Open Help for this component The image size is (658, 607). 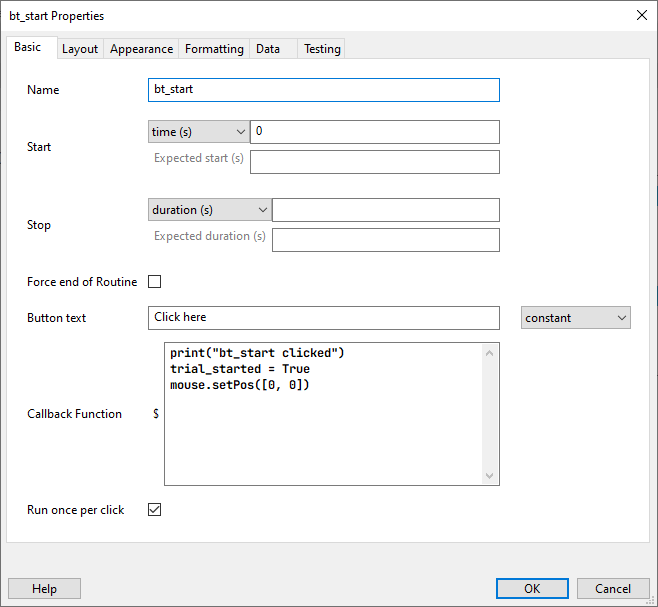[x=44, y=589]
